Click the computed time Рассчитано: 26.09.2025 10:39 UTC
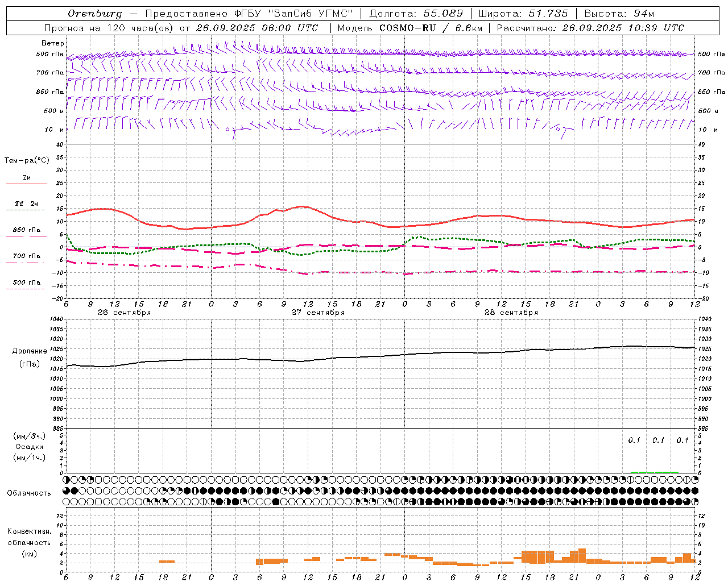This screenshot has height=582, width=728. click(x=590, y=28)
